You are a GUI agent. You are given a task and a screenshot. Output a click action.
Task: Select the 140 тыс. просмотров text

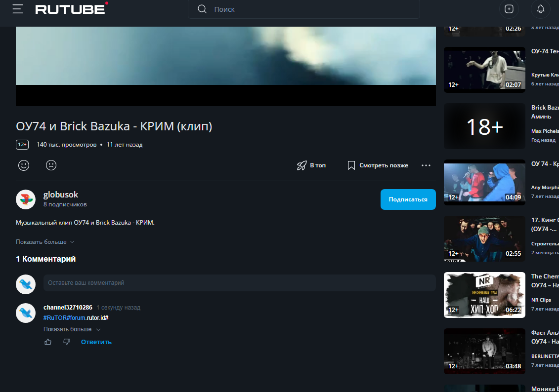pyautogui.click(x=66, y=145)
